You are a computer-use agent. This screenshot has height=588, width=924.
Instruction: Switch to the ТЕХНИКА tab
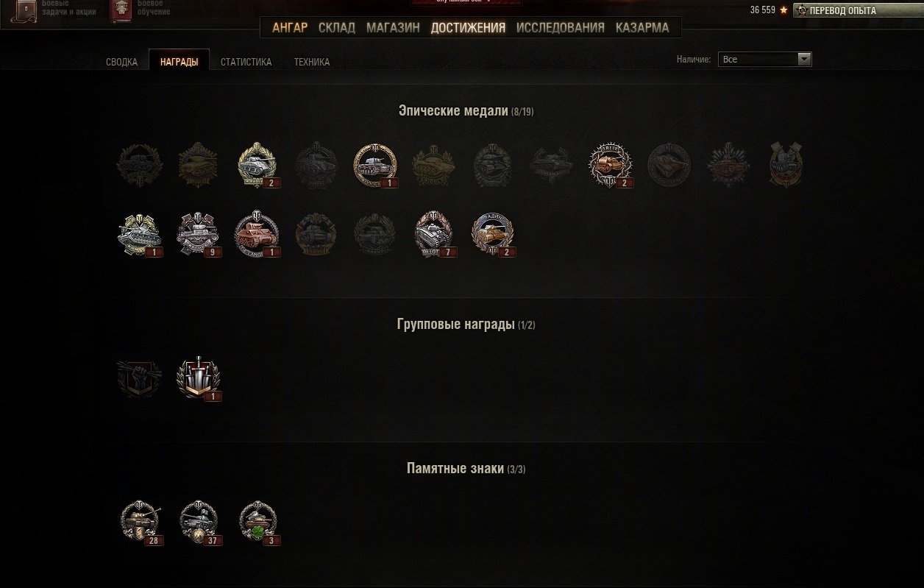[x=312, y=63]
